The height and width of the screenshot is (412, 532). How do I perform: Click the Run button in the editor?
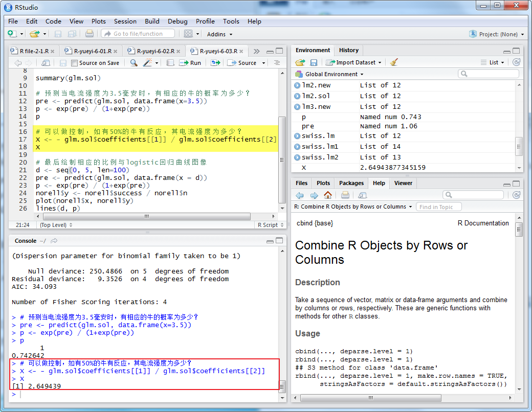click(x=190, y=63)
